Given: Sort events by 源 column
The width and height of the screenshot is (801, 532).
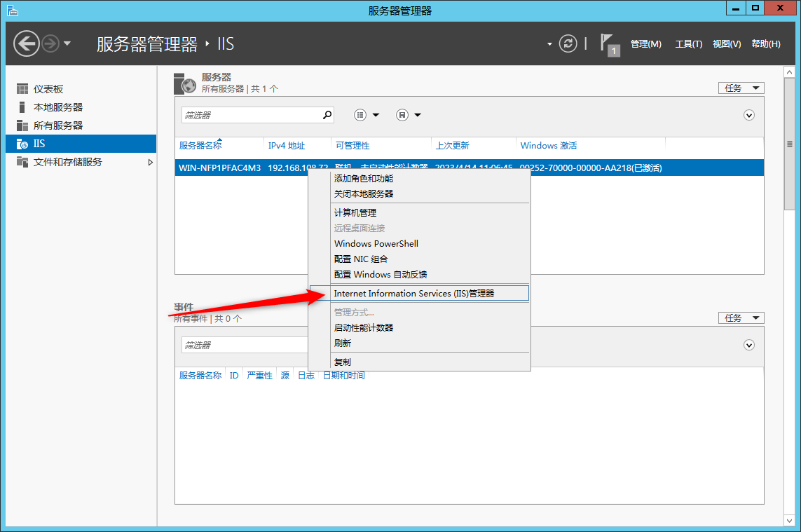Looking at the screenshot, I should click(x=285, y=376).
